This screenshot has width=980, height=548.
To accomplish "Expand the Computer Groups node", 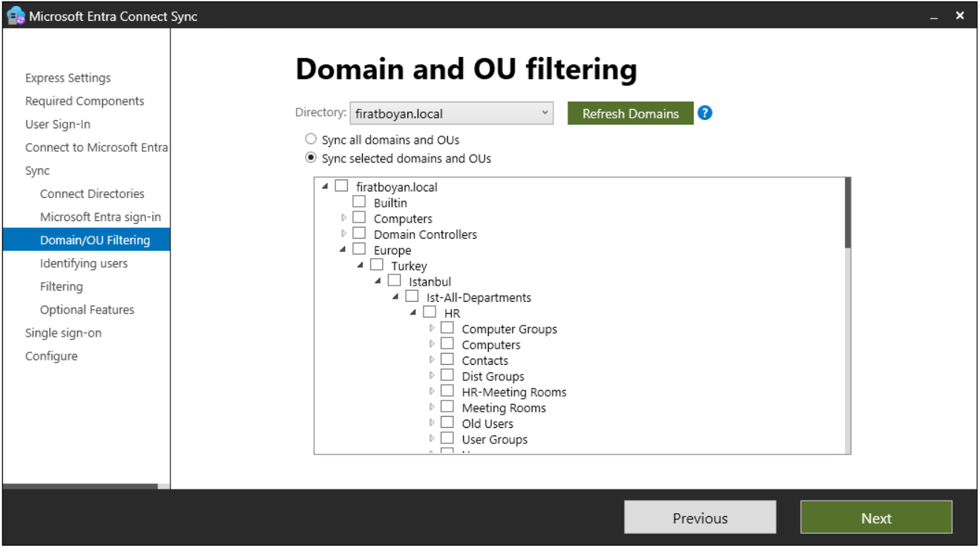I will click(x=432, y=328).
